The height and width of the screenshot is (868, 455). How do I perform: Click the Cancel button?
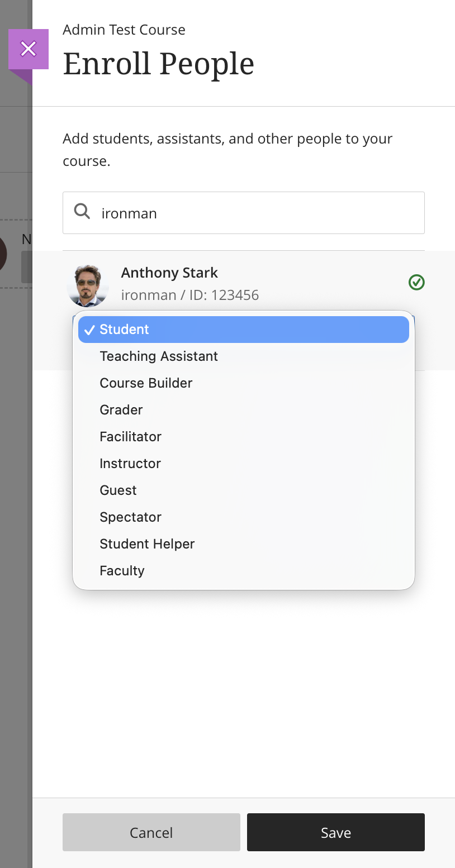click(151, 832)
